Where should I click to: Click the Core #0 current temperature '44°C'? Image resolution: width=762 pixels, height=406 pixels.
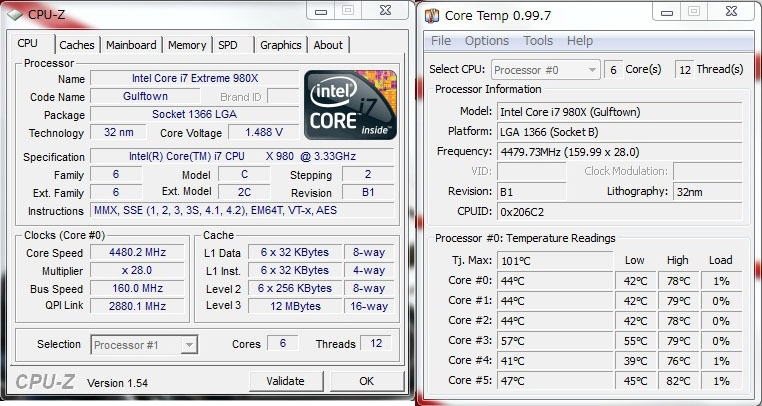[555, 281]
